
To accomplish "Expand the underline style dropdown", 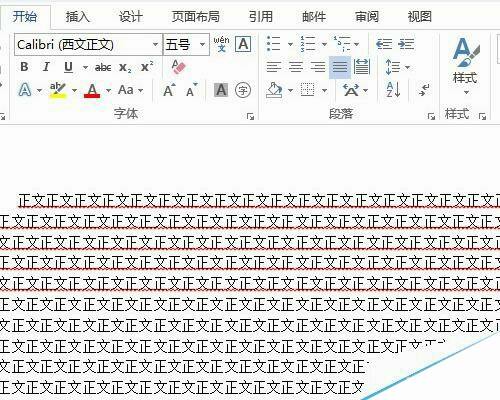I will tap(85, 68).
